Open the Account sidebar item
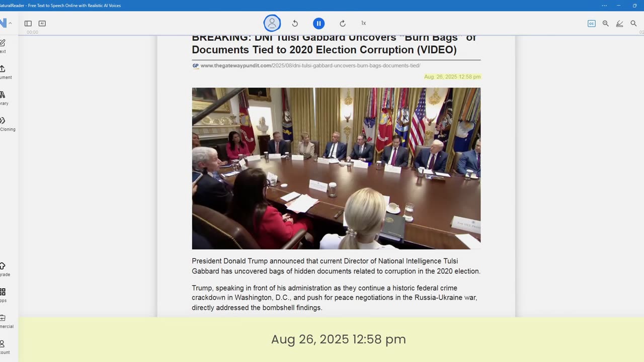This screenshot has height=362, width=644. tap(4, 347)
